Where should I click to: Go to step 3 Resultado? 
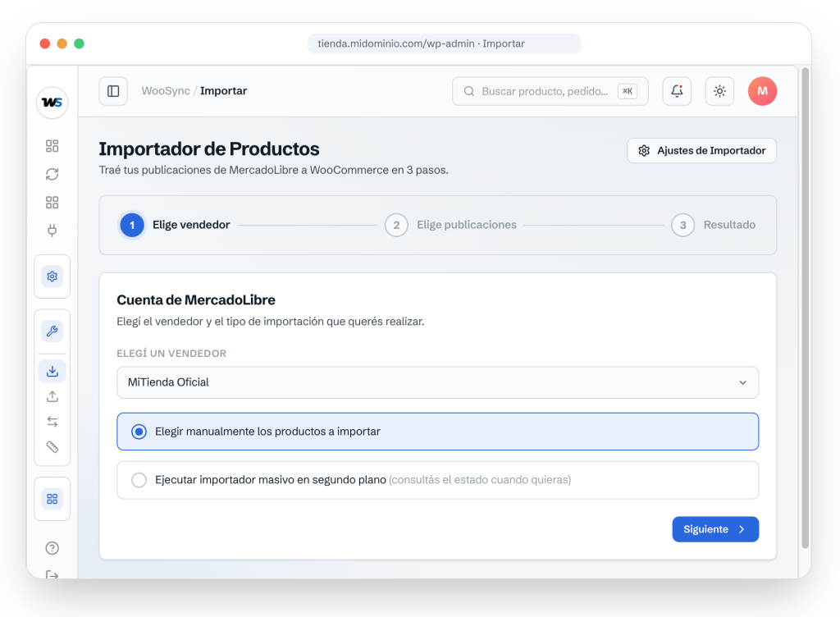coord(714,225)
